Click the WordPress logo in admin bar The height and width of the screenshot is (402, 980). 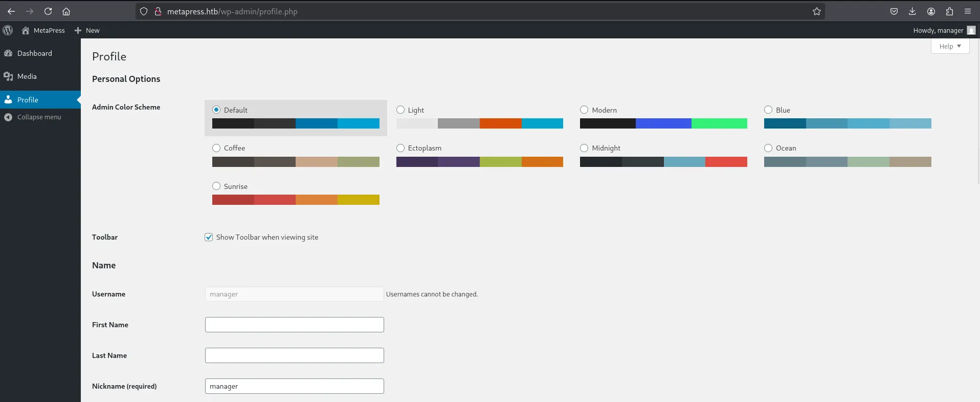(x=8, y=30)
